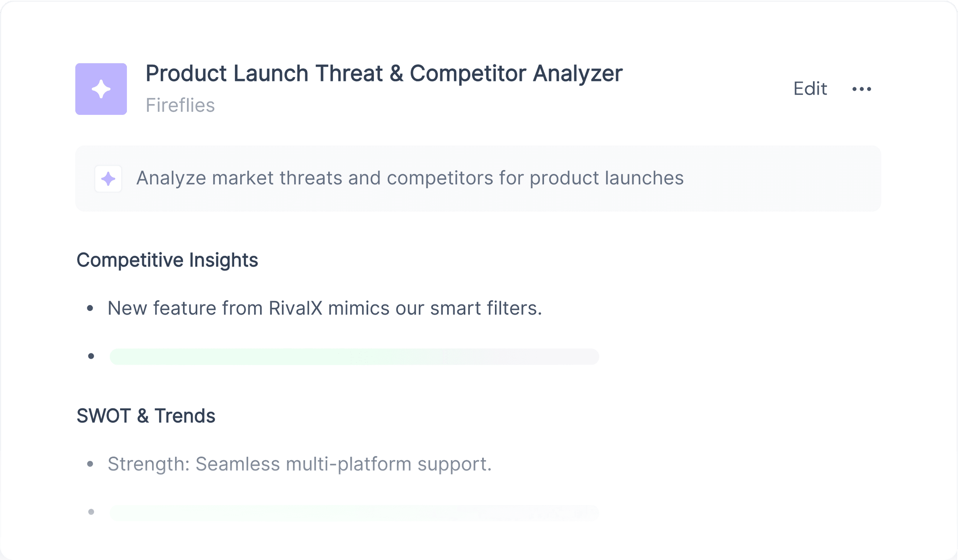Click the word Analyzer in the title
This screenshot has width=958, height=560.
tap(577, 73)
